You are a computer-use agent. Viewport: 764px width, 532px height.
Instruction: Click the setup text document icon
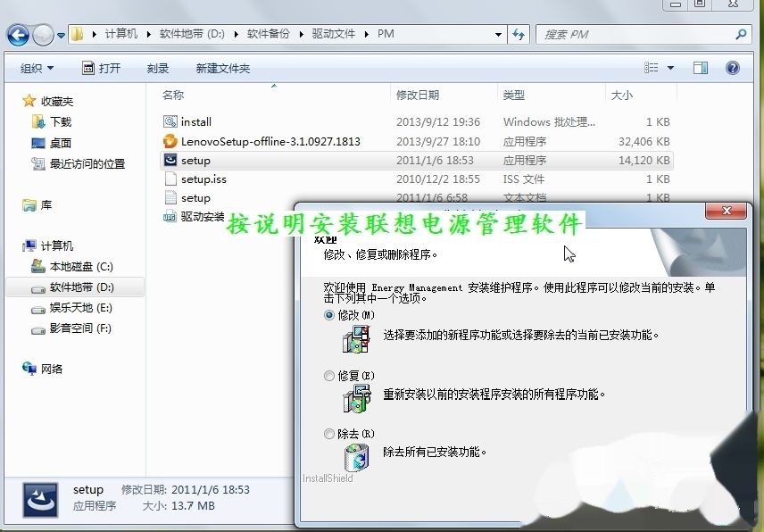point(170,197)
